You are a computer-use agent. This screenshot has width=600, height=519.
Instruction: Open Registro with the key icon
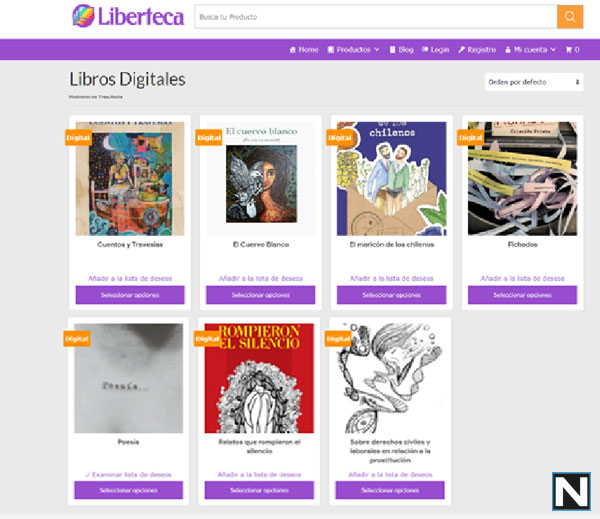click(477, 50)
